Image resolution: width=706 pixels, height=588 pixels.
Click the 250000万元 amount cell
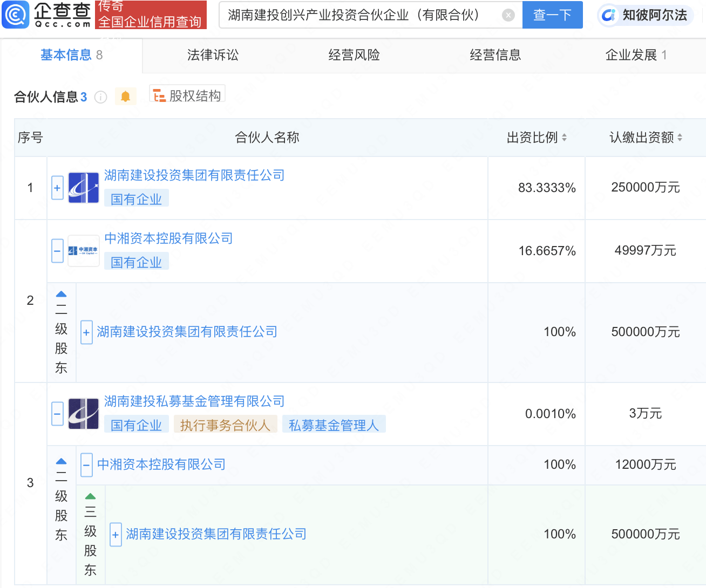646,187
